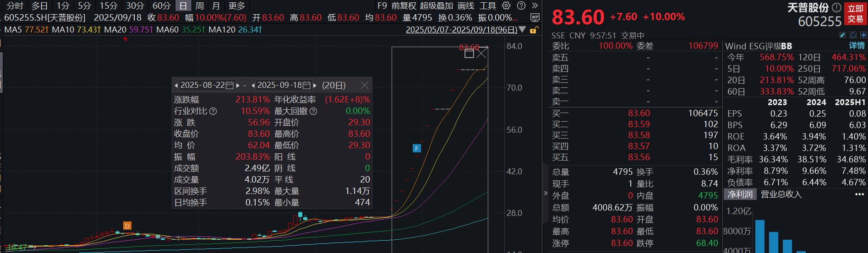The image size is (868, 253).
Task: Click info icon beside 天普股份
Action: click(x=836, y=7)
